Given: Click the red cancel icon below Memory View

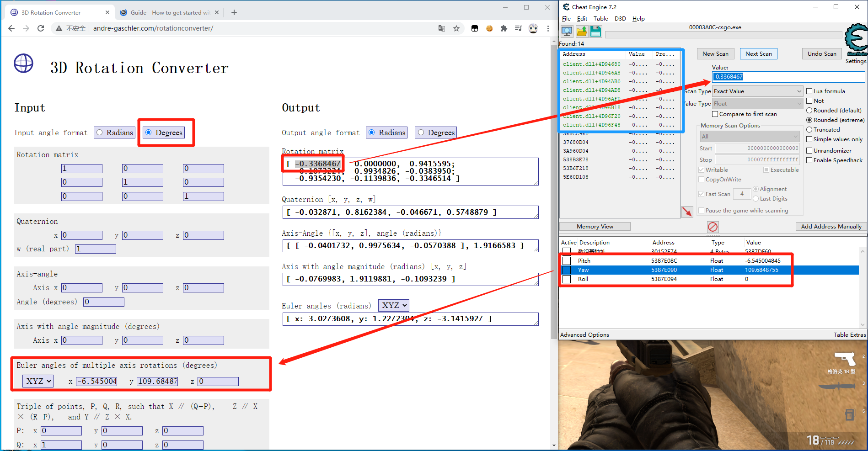Looking at the screenshot, I should click(713, 227).
